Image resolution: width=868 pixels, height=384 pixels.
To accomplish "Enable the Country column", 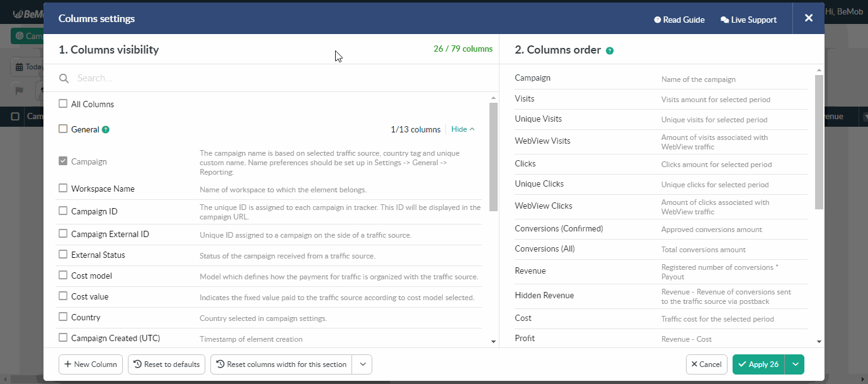I will 63,317.
